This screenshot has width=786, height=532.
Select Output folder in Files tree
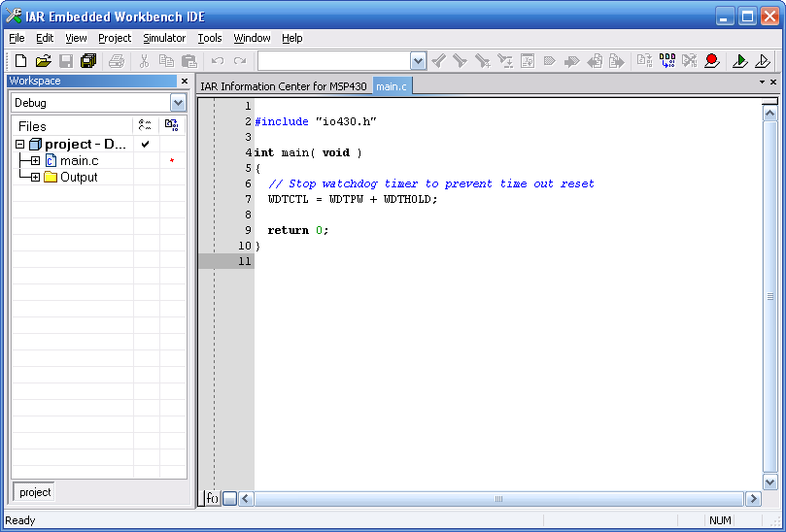[79, 178]
